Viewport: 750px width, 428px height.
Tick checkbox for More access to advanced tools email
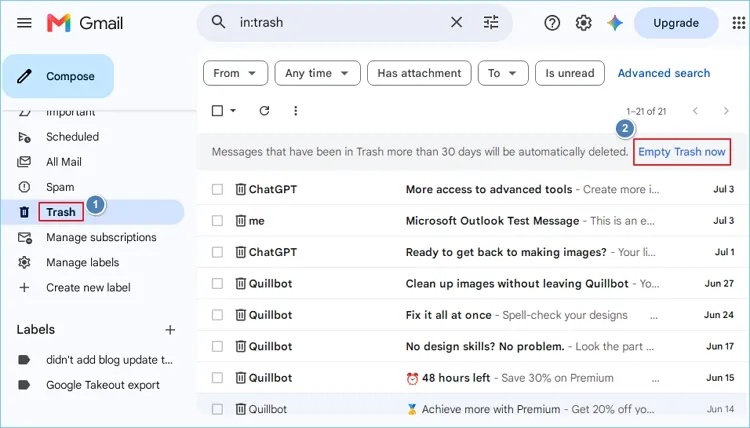click(x=217, y=189)
